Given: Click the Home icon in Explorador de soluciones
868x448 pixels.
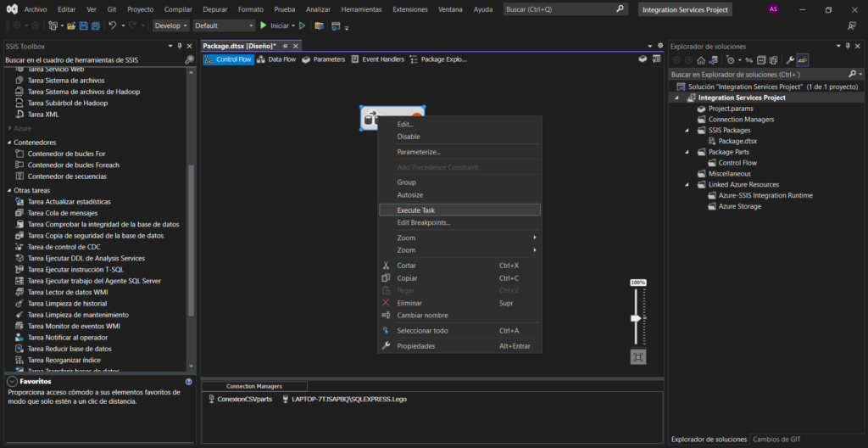Looking at the screenshot, I should click(x=701, y=60).
